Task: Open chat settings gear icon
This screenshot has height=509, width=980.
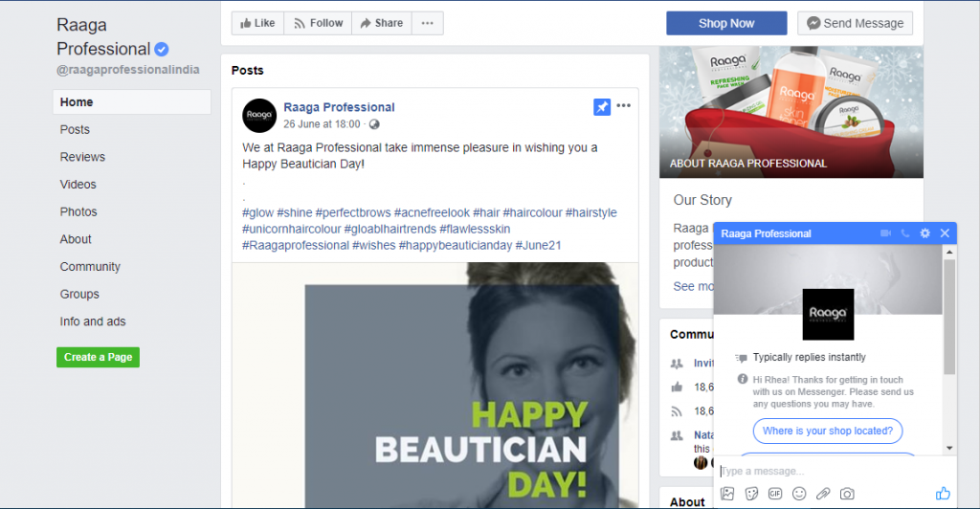Action: tap(925, 232)
